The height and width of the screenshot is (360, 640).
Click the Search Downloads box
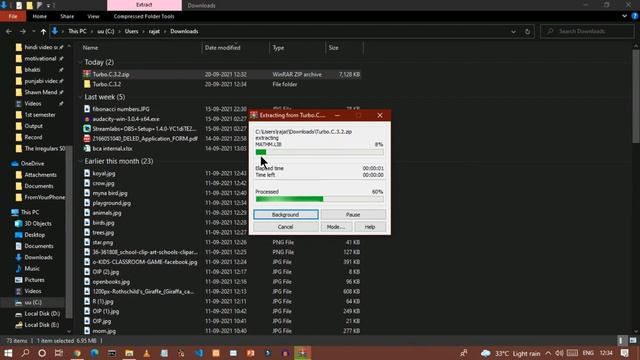(587, 31)
